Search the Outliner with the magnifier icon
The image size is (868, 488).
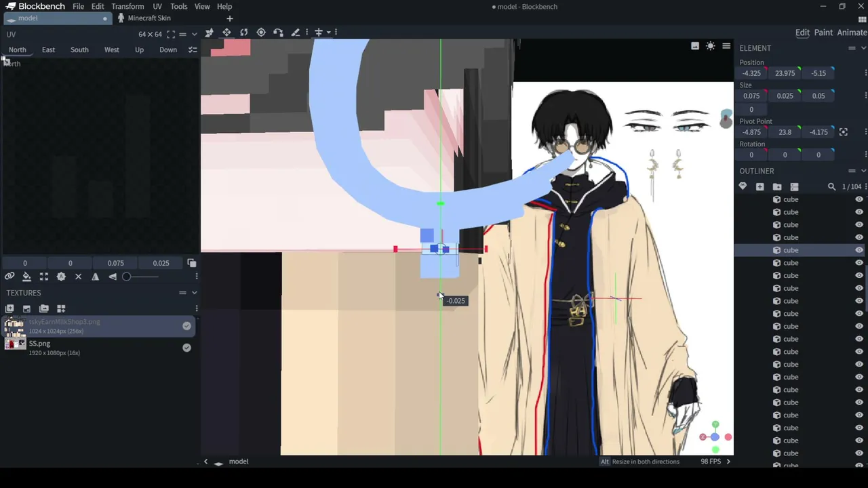[x=831, y=186]
